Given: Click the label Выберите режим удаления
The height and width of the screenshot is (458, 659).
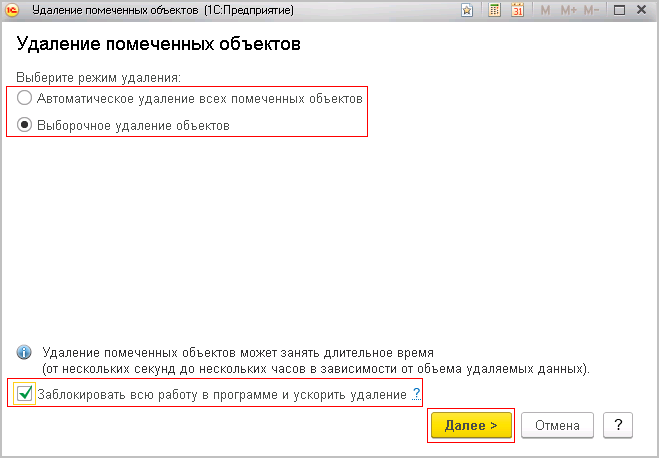Looking at the screenshot, I should coord(98,78).
